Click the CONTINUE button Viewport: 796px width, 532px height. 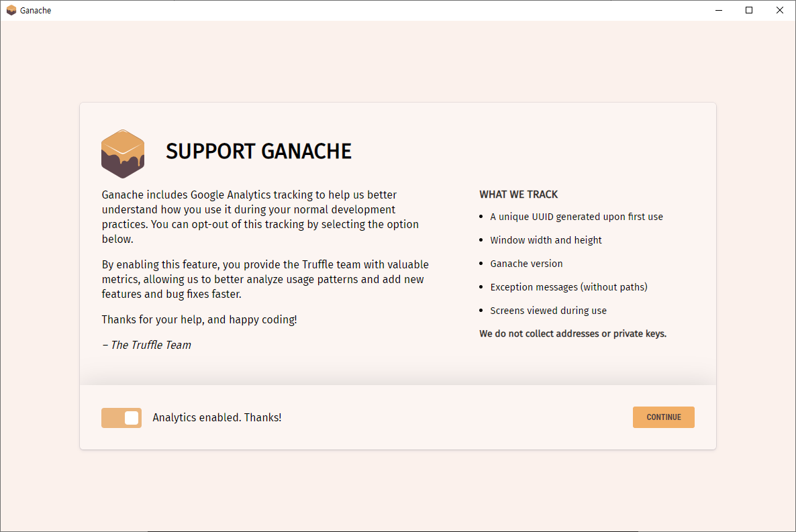point(664,417)
